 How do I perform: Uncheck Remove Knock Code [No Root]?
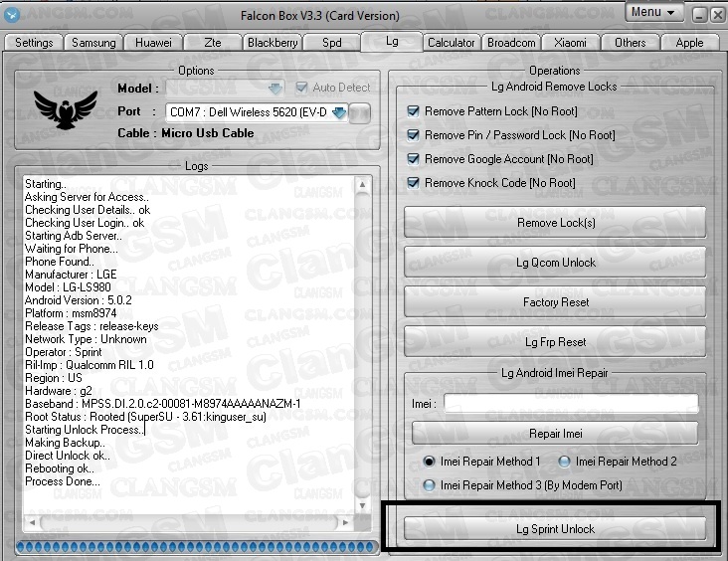pos(413,183)
